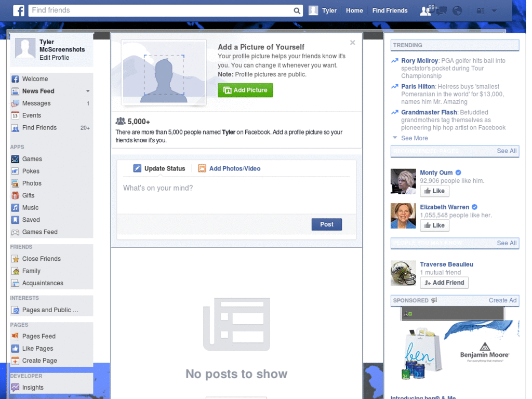This screenshot has height=399, width=532.
Task: Like the Elizabeth Warren page
Action: click(x=434, y=225)
